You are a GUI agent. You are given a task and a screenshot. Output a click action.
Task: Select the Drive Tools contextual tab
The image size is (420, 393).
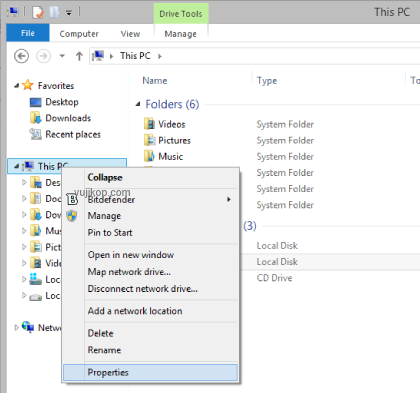pyautogui.click(x=181, y=14)
